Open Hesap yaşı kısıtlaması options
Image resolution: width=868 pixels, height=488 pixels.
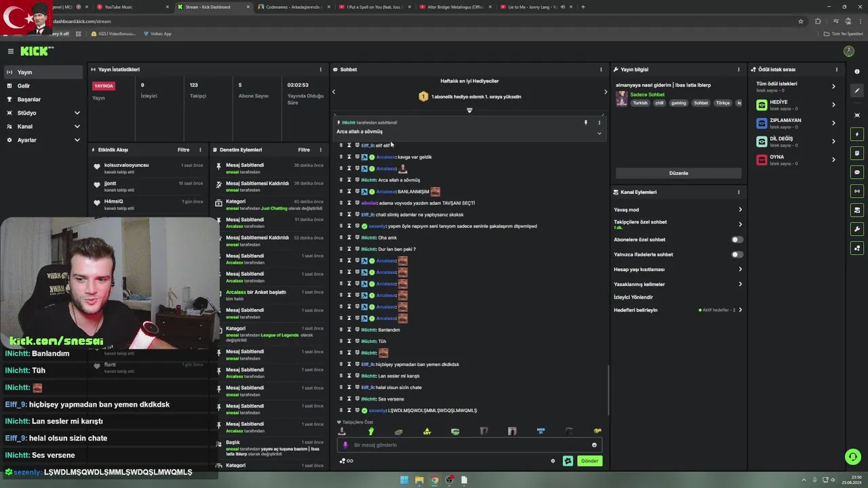tap(677, 269)
